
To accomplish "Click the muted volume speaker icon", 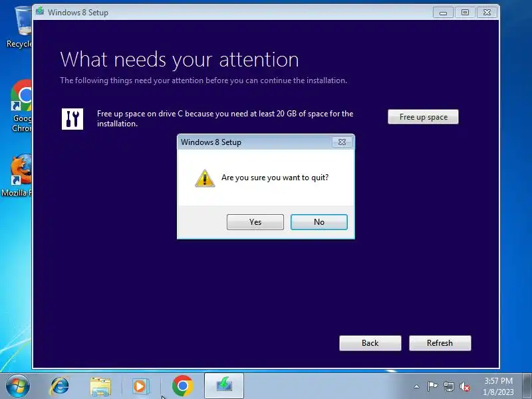I will coord(465,386).
